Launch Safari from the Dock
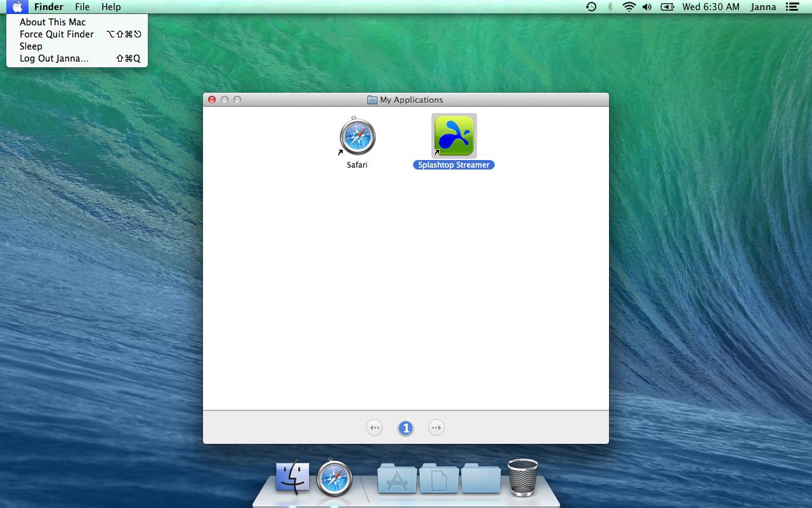 tap(334, 478)
